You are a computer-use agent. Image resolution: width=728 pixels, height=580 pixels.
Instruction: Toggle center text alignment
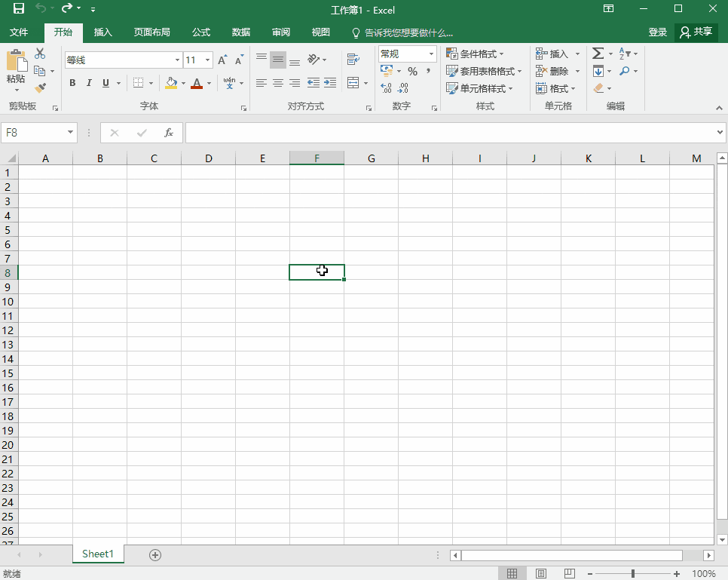tap(278, 83)
